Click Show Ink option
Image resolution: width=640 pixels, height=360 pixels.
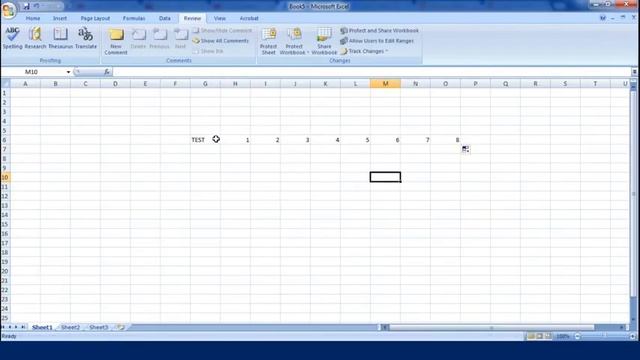[208, 51]
